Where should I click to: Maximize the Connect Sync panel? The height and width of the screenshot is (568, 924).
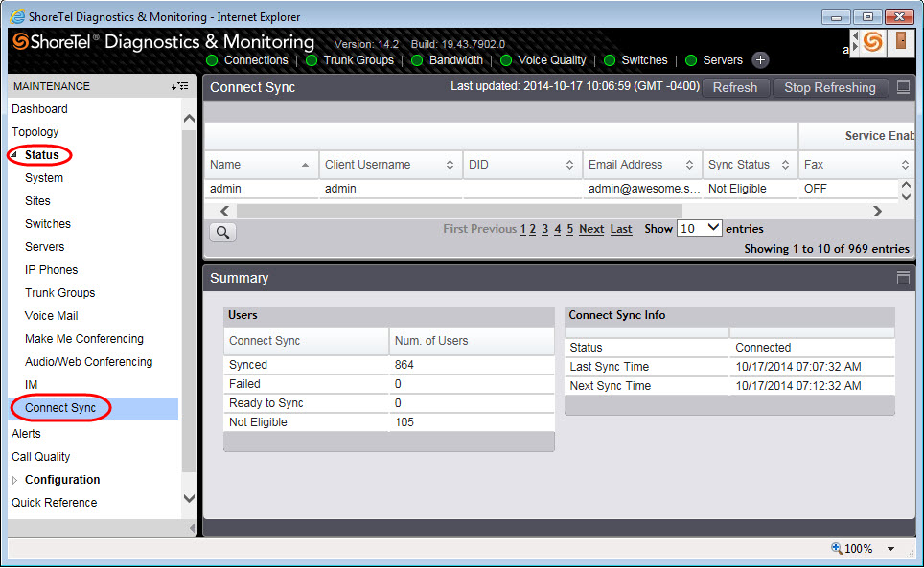[x=903, y=87]
